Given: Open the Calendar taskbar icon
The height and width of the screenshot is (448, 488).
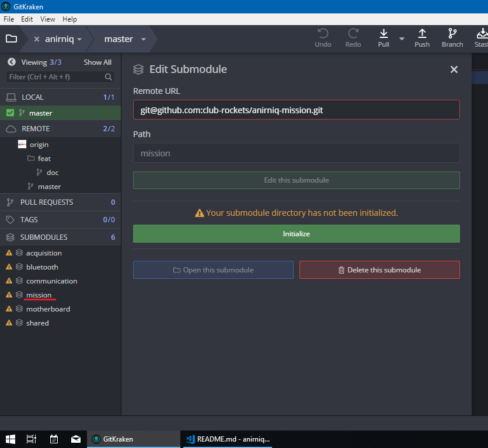Looking at the screenshot, I should [x=54, y=439].
